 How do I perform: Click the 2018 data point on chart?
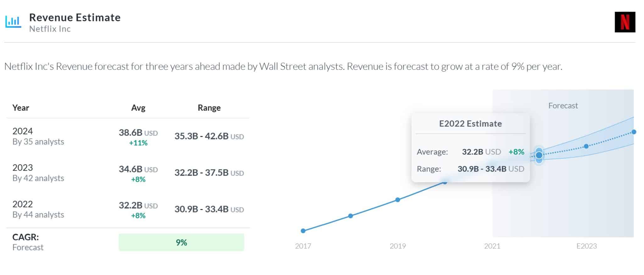(351, 216)
